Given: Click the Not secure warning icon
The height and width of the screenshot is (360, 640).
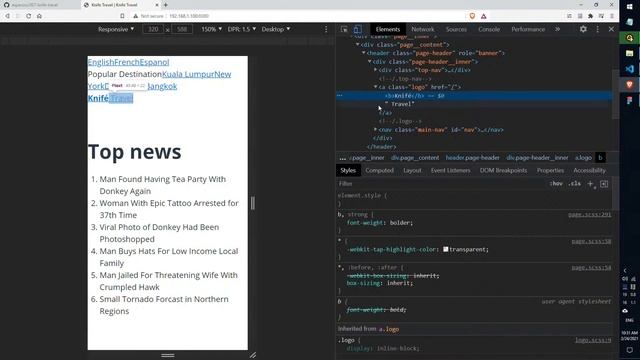Looking at the screenshot, I should click(136, 16).
